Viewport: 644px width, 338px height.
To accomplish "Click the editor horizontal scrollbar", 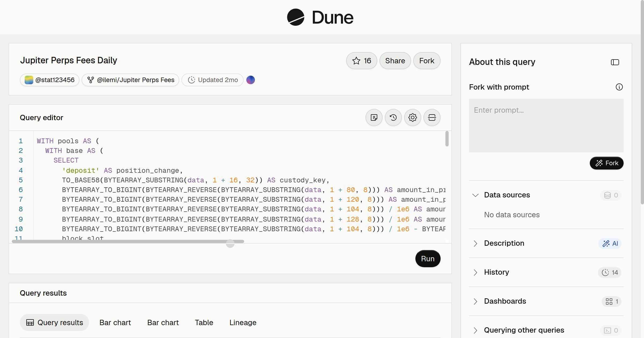I will point(128,241).
